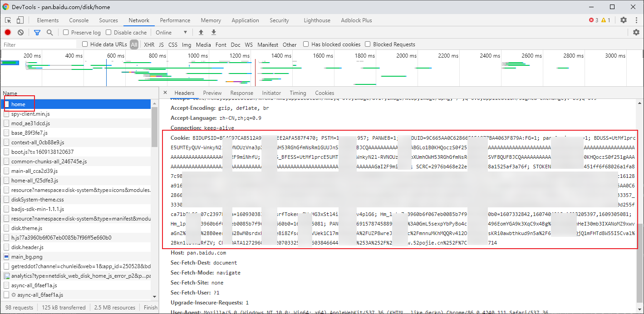The width and height of the screenshot is (644, 314).
Task: Select disk.header.js request
Action: click(x=76, y=247)
